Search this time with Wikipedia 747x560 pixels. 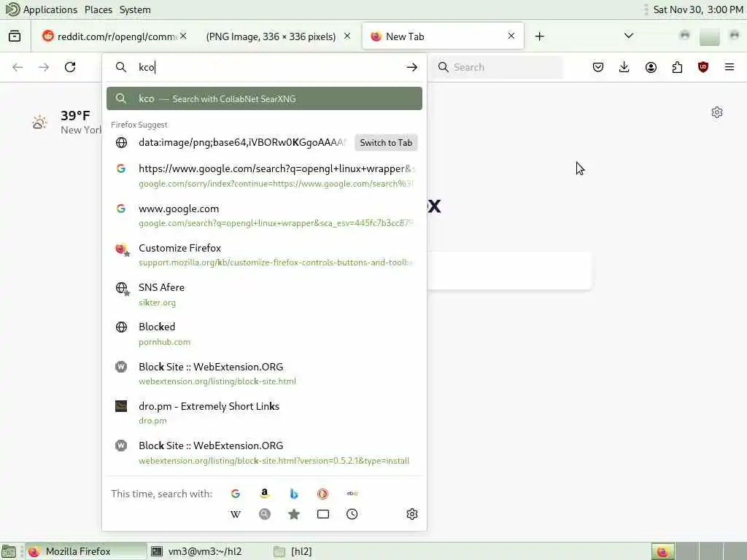(x=236, y=514)
